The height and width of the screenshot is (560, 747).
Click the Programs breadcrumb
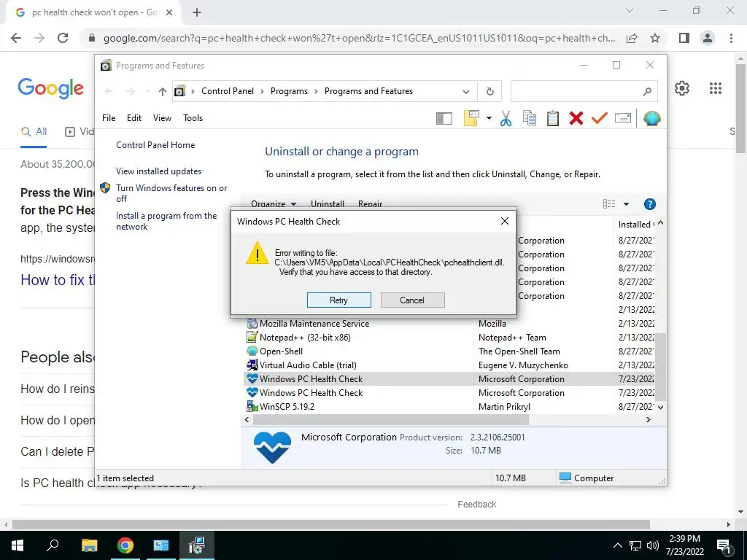pos(289,91)
